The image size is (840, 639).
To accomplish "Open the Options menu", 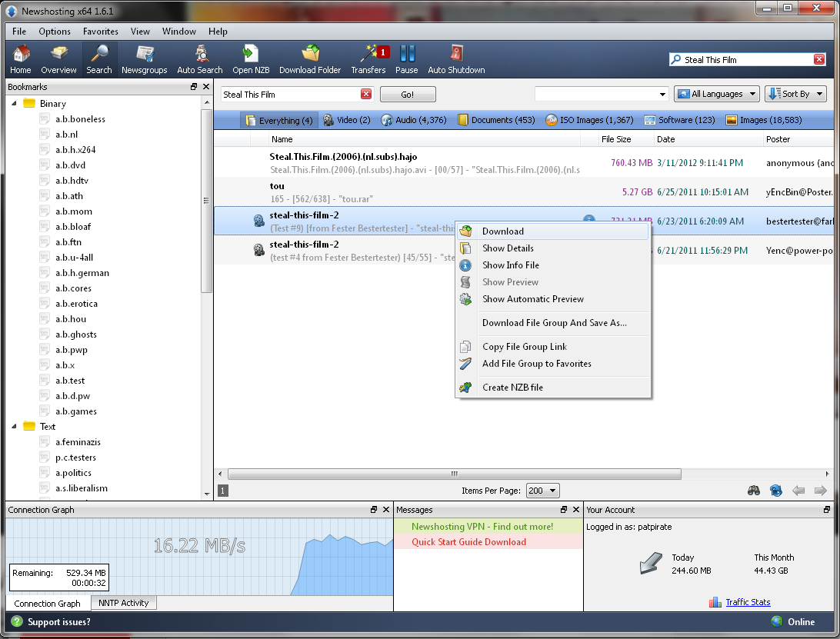I will [x=54, y=31].
